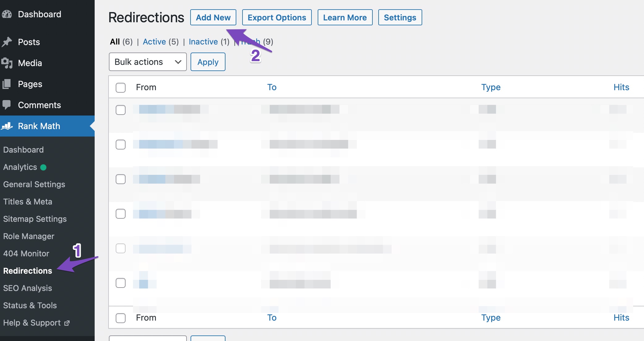Screen dimensions: 644x341
Task: Click the external link icon beside Help & Support
Action: 67,323
